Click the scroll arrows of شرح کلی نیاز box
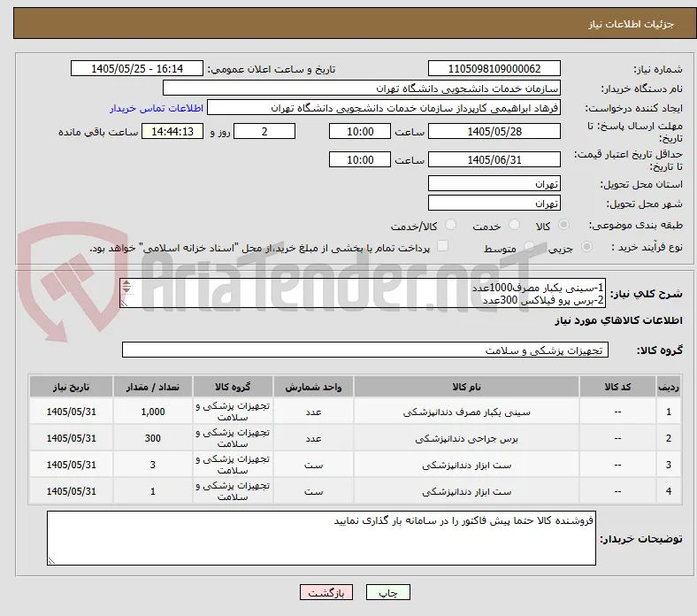This screenshot has width=697, height=616. click(x=126, y=287)
